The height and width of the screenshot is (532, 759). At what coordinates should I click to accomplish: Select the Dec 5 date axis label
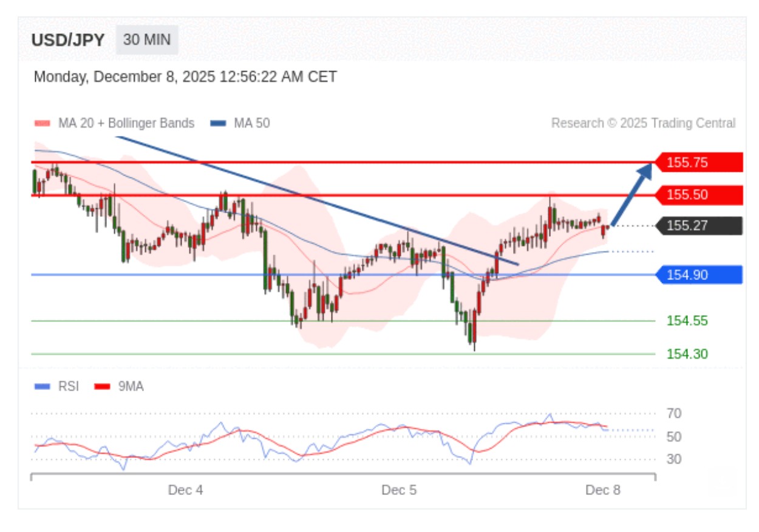pos(399,490)
